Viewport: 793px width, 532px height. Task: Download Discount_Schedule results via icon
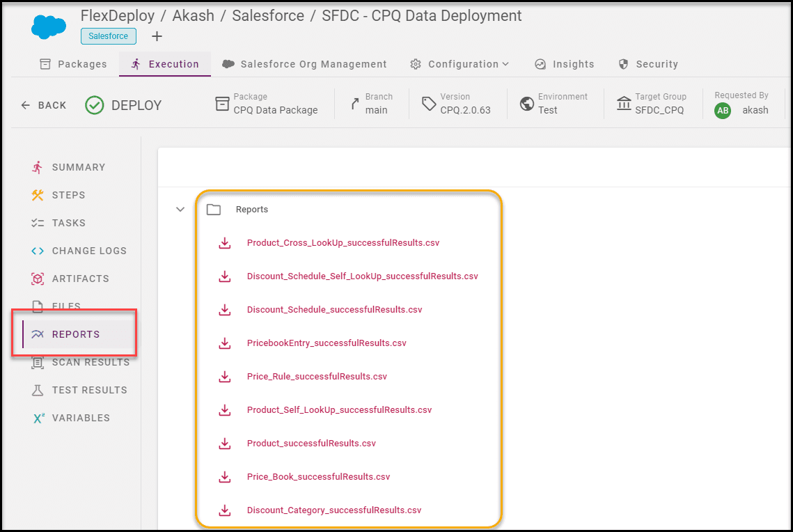click(x=225, y=310)
